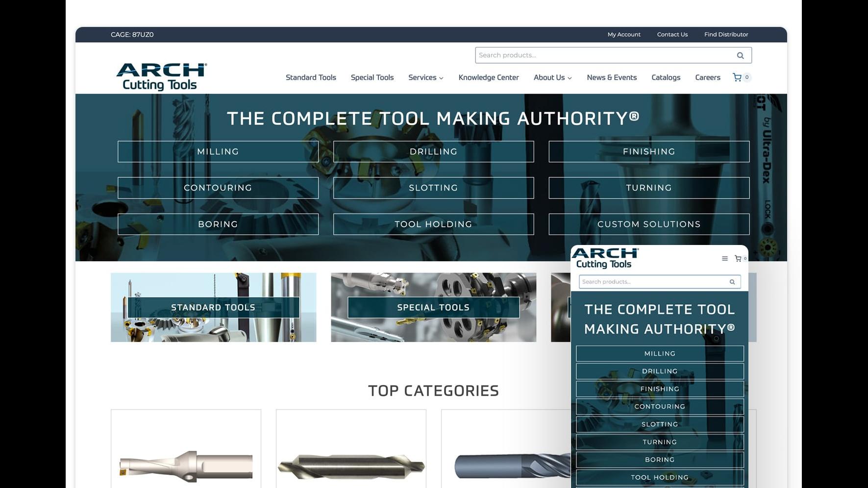Open the Careers menu item
Image resolution: width=868 pixels, height=488 pixels.
[707, 77]
